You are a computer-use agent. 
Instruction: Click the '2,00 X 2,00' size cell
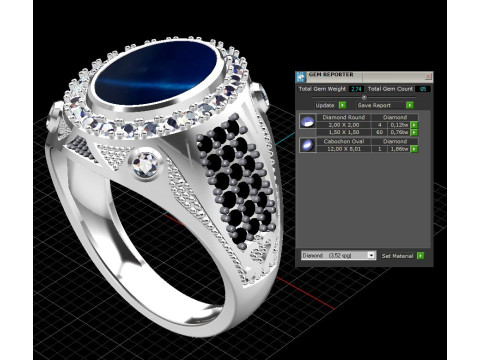coord(343,125)
